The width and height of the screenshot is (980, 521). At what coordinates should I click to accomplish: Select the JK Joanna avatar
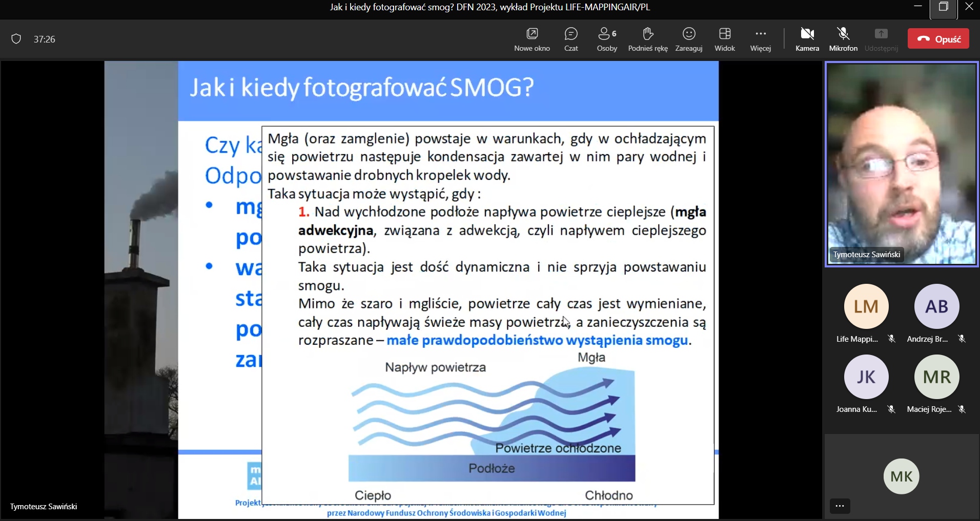pos(866,377)
